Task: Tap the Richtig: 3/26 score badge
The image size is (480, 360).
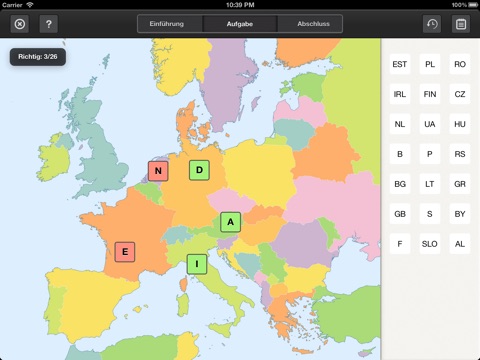Action: pyautogui.click(x=38, y=57)
